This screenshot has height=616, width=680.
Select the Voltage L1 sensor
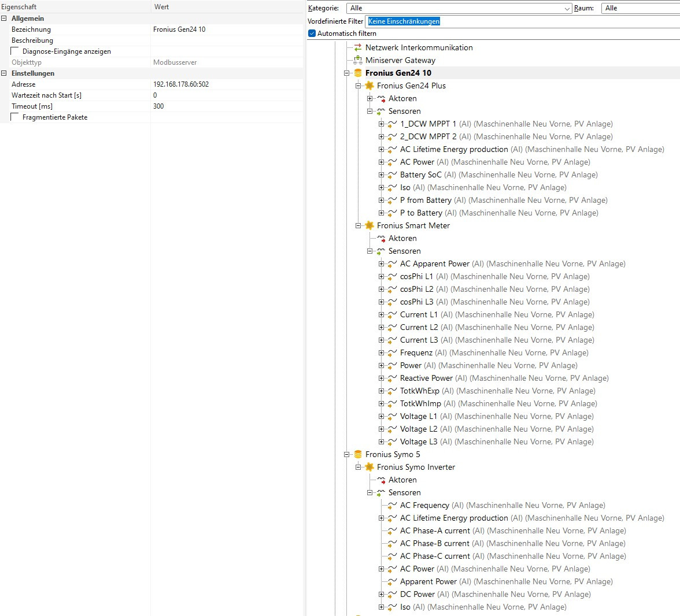coord(497,417)
